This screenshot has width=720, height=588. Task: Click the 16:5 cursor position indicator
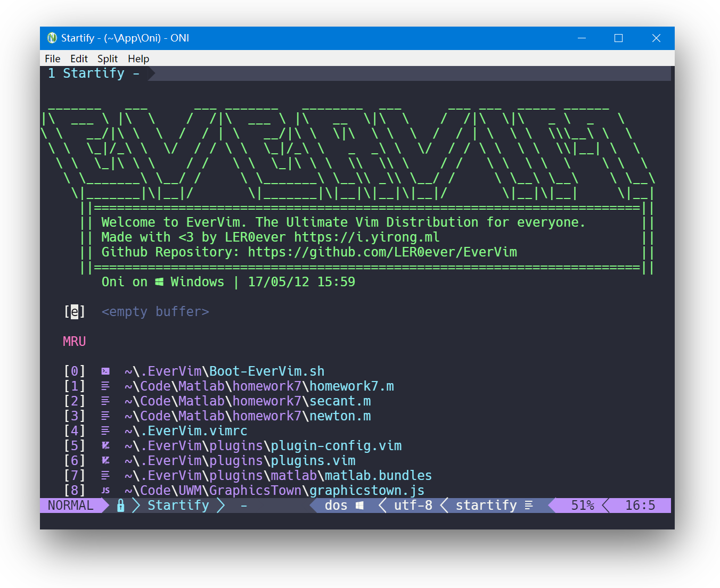[x=640, y=506]
